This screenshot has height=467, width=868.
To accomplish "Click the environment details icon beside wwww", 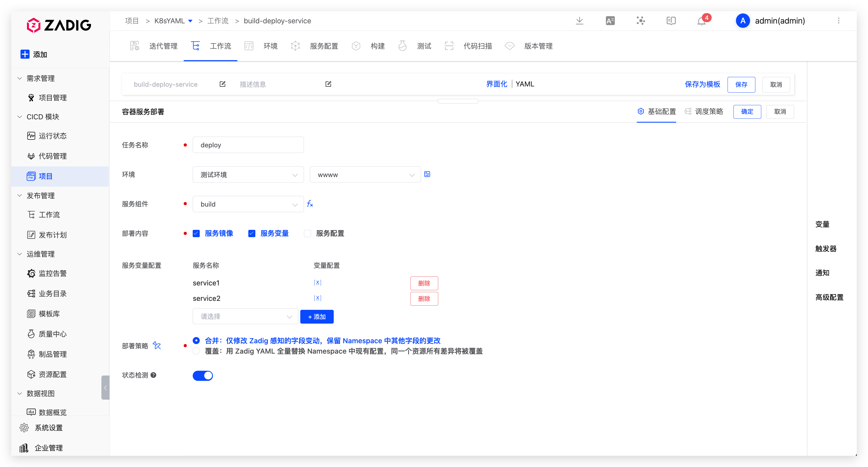I will [x=427, y=174].
